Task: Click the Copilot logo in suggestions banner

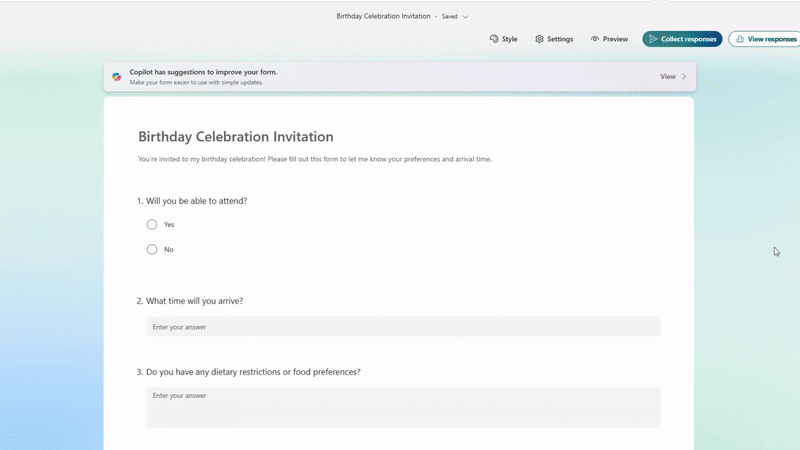Action: pyautogui.click(x=117, y=77)
